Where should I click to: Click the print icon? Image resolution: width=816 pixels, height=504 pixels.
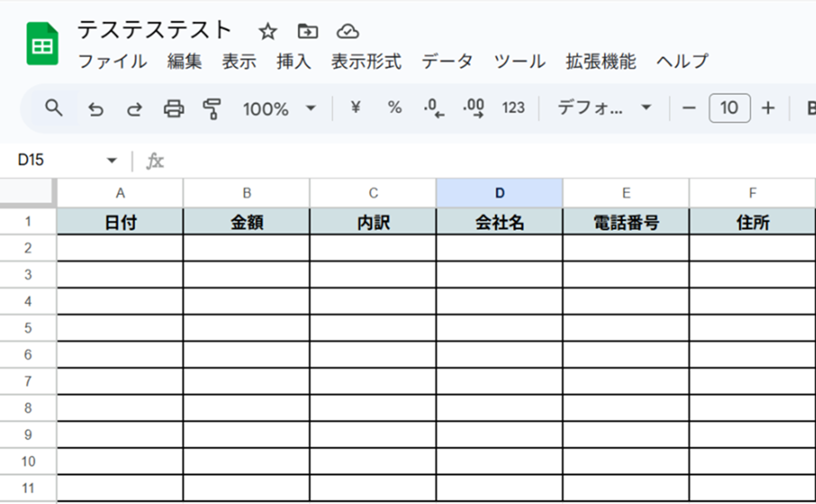coord(174,108)
